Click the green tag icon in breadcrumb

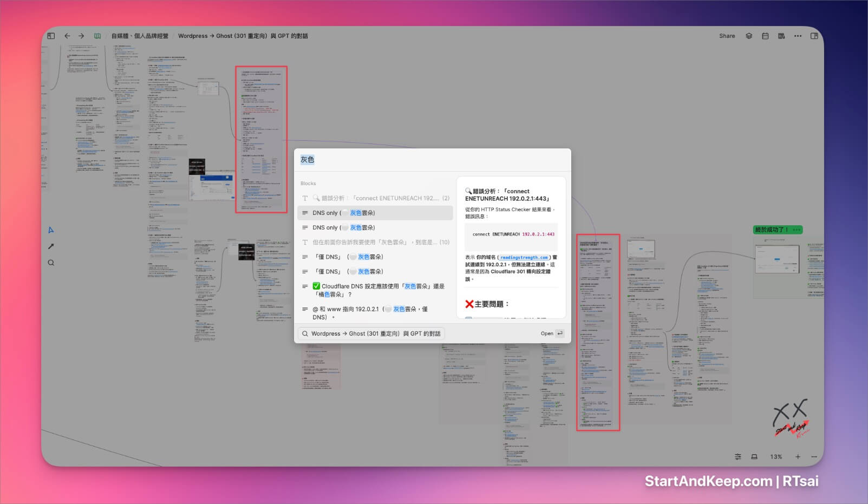pyautogui.click(x=97, y=36)
